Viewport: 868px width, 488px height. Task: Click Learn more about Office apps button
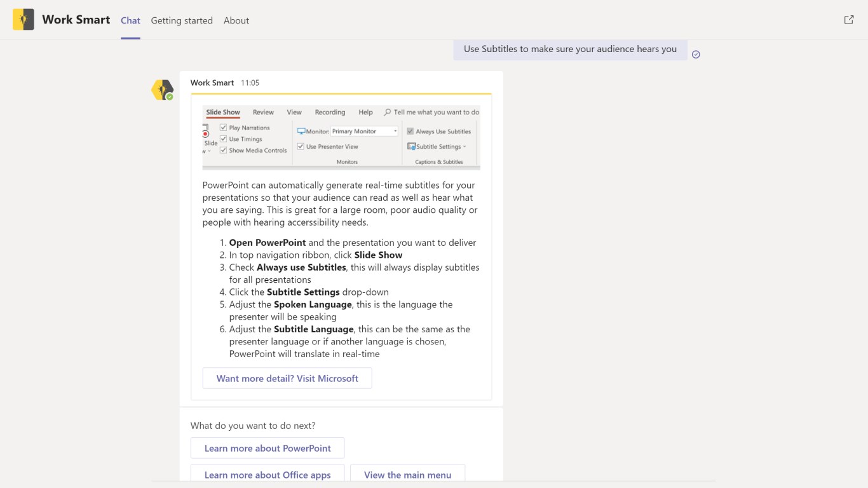[x=268, y=474]
